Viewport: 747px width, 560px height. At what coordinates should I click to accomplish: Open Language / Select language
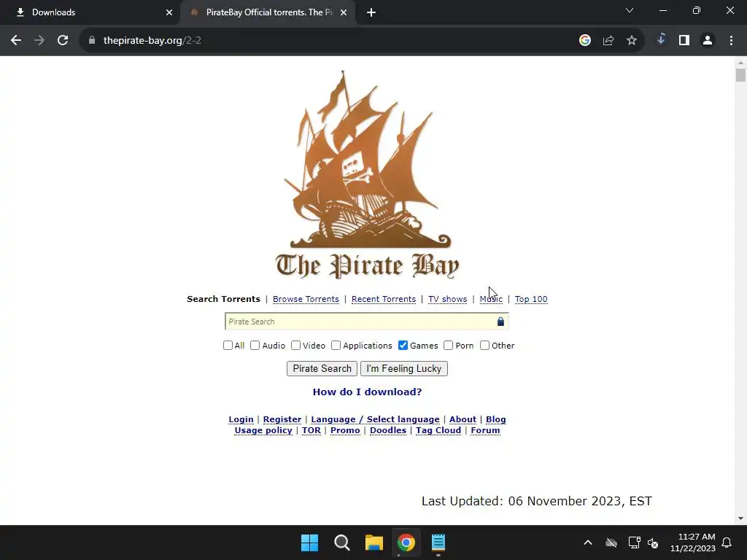(x=376, y=419)
